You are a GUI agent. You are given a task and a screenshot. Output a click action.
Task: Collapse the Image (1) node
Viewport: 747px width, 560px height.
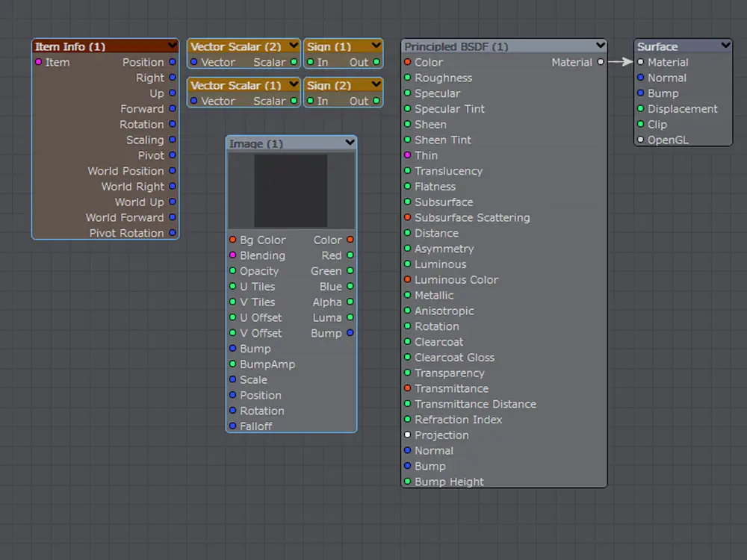click(350, 143)
